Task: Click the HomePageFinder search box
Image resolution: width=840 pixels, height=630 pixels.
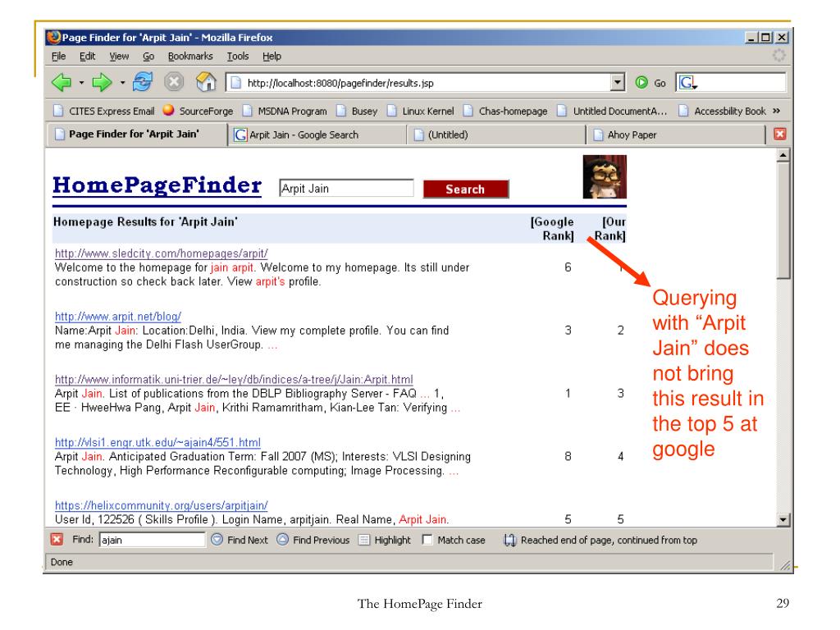Action: click(346, 189)
